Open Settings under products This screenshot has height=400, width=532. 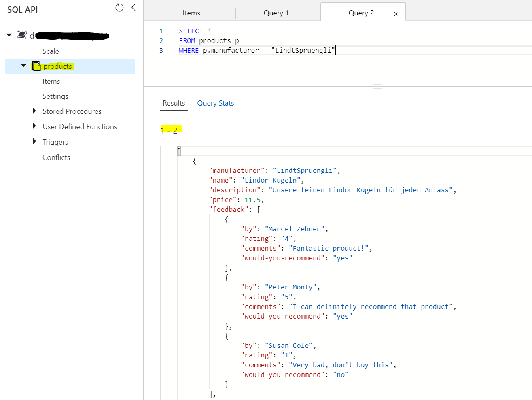pos(55,96)
